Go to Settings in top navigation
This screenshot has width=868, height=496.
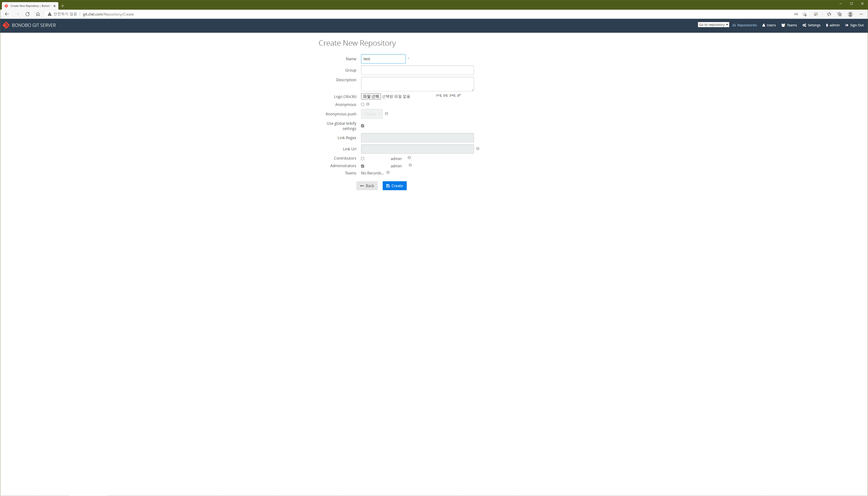[812, 25]
